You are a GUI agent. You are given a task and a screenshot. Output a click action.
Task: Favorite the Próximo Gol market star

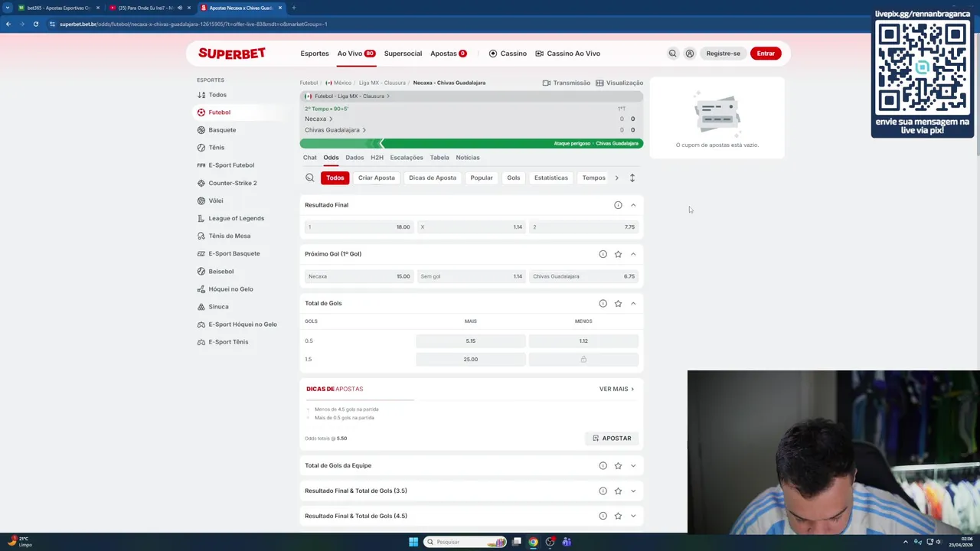(x=618, y=254)
